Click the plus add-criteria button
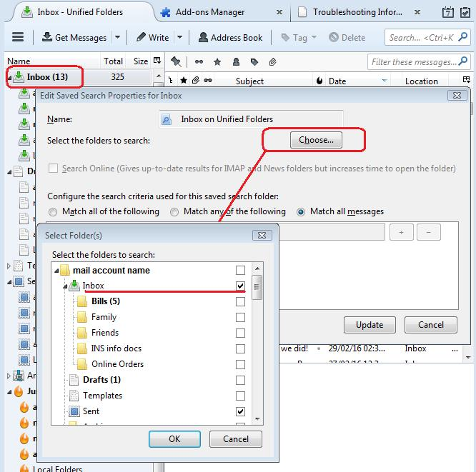The height and width of the screenshot is (472, 476). [x=402, y=232]
